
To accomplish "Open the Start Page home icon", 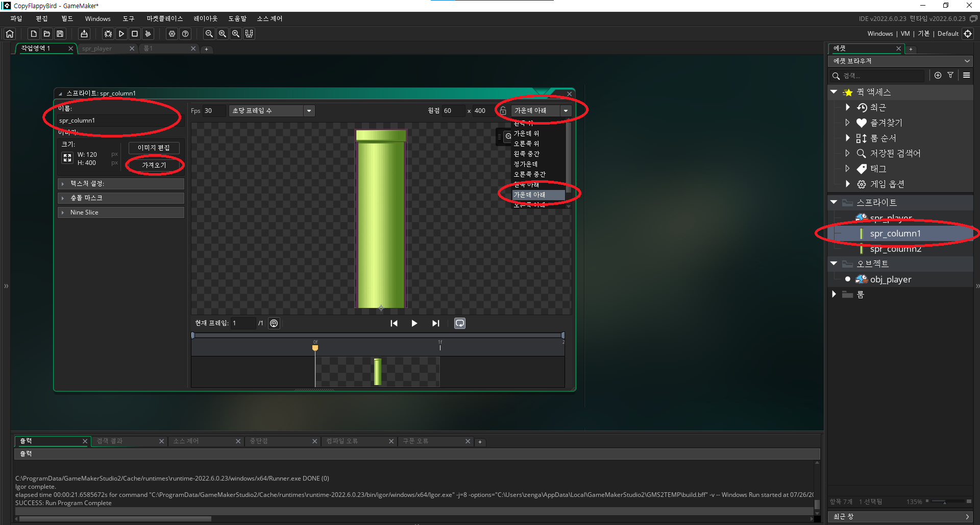I will tap(10, 34).
